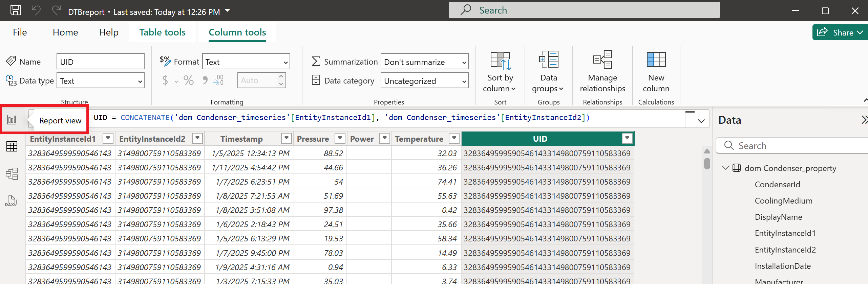Screen dimensions: 868x284
Task: Open Power column filter dropdown
Action: click(384, 138)
